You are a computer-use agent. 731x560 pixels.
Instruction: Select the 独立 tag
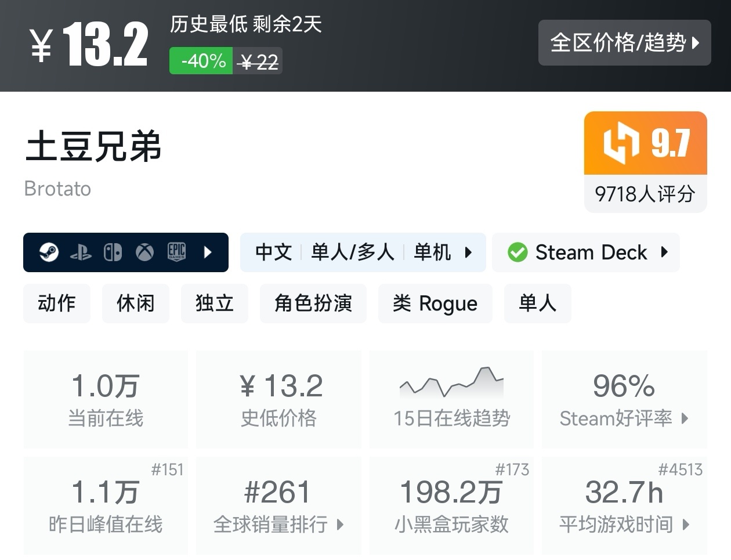point(215,303)
